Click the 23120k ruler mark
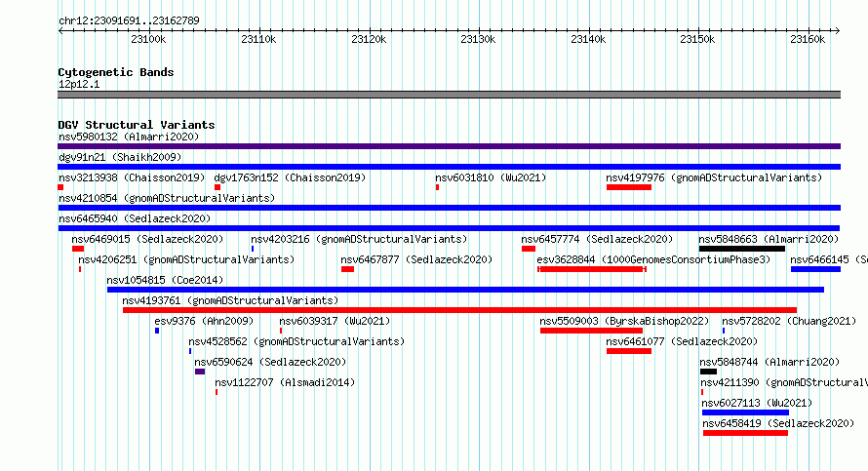Screen dimensions: 868x471 pyautogui.click(x=369, y=39)
